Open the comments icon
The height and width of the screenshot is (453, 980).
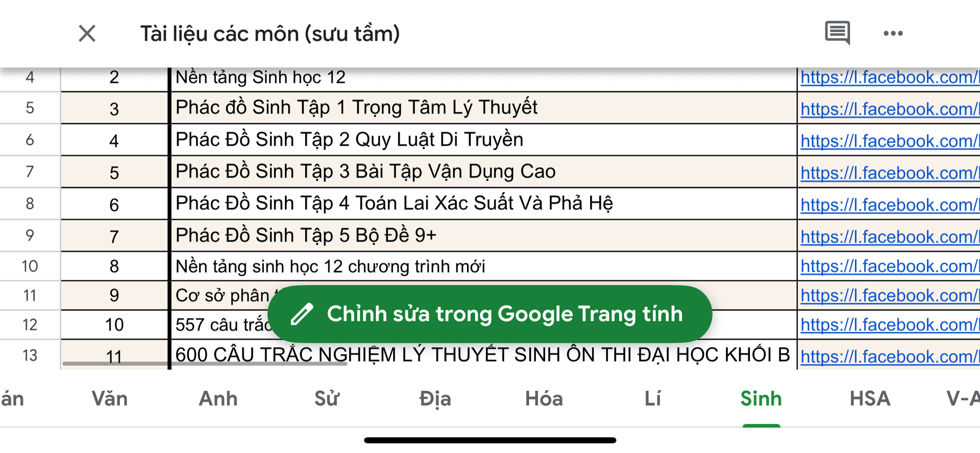point(837,33)
